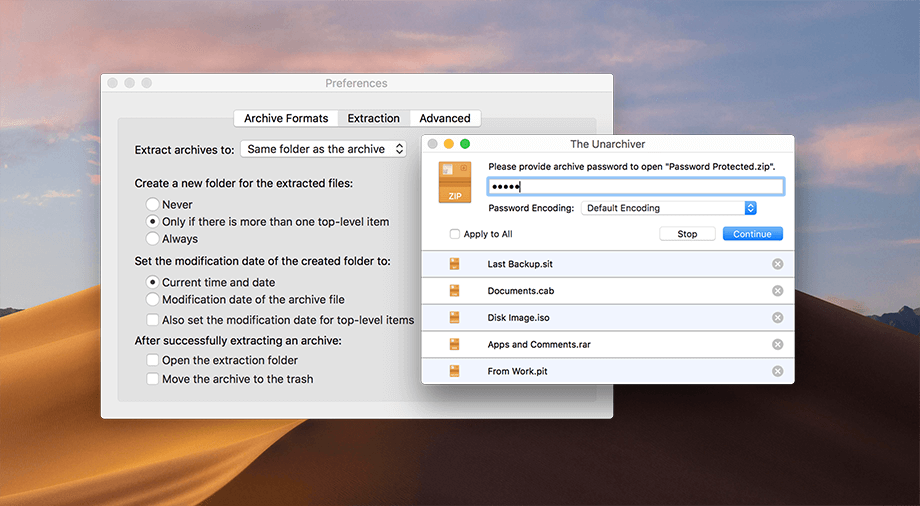Screen dimensions: 920x506
Task: Select Modification date of the archive file
Action: tap(153, 299)
